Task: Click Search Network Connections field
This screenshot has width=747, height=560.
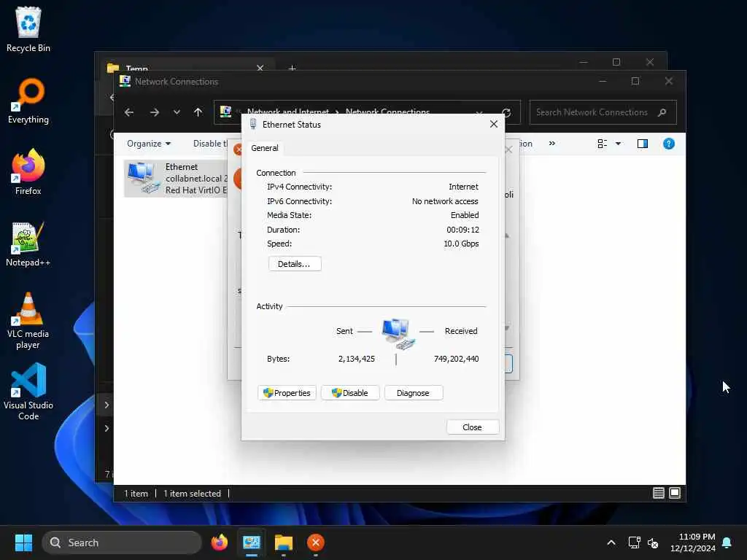Action: pos(603,112)
